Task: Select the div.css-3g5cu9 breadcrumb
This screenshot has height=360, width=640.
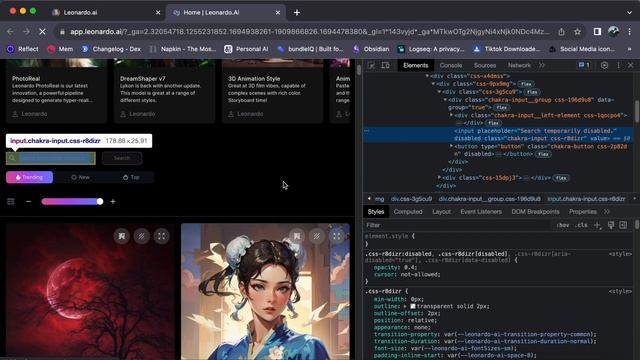Action: [411, 199]
